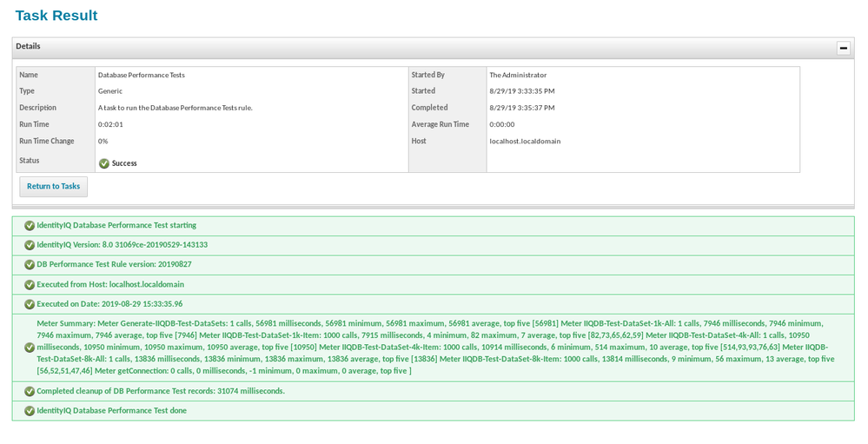Image resolution: width=868 pixels, height=444 pixels.
Task: Click check icon beside Executed from Host message
Action: click(30, 284)
